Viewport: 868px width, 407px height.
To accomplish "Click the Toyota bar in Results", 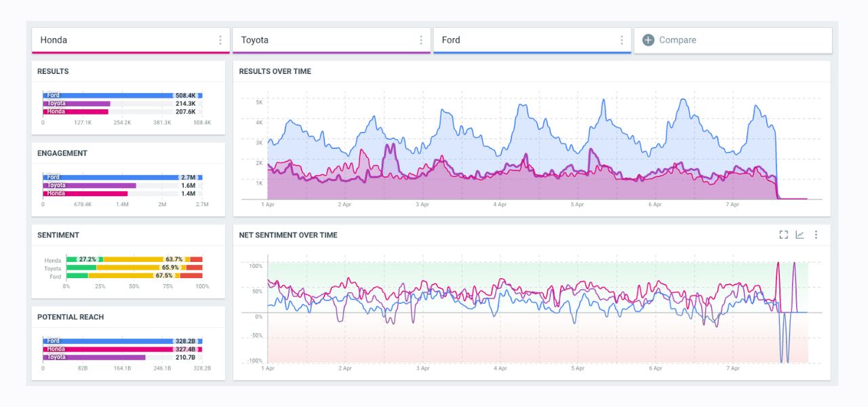I will pyautogui.click(x=77, y=104).
